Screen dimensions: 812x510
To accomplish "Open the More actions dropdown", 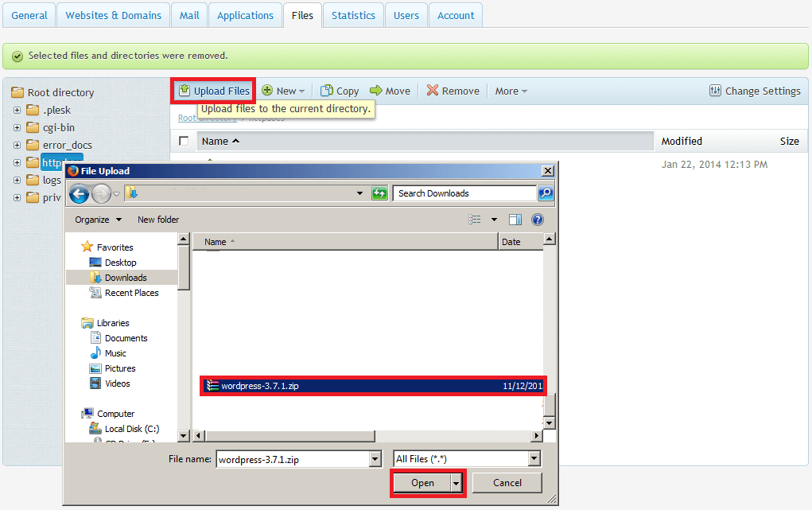I will pos(511,91).
